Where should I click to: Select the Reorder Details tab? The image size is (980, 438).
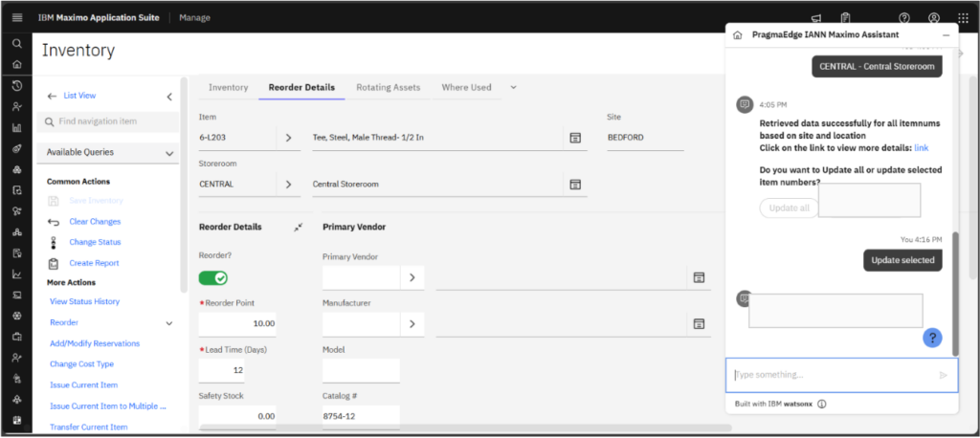[301, 87]
